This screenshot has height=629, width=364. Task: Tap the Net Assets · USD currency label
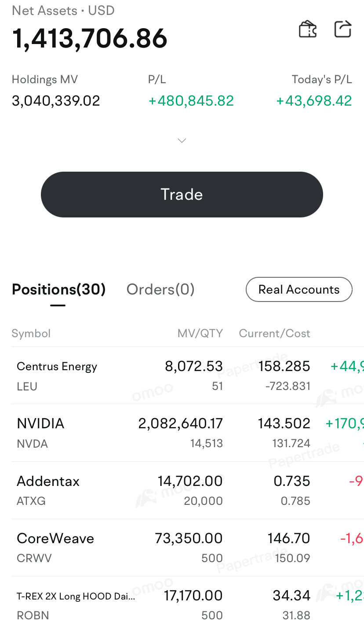[x=63, y=10]
